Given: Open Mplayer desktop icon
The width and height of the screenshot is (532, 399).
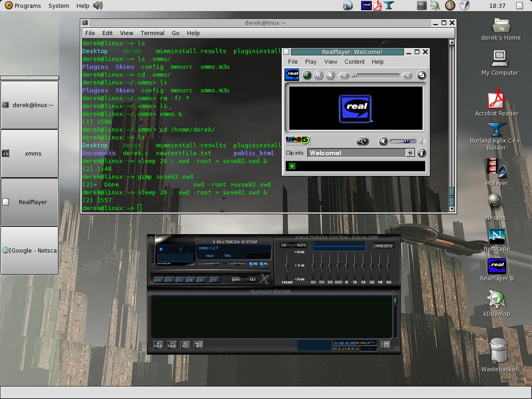Looking at the screenshot, I should pyautogui.click(x=496, y=172).
